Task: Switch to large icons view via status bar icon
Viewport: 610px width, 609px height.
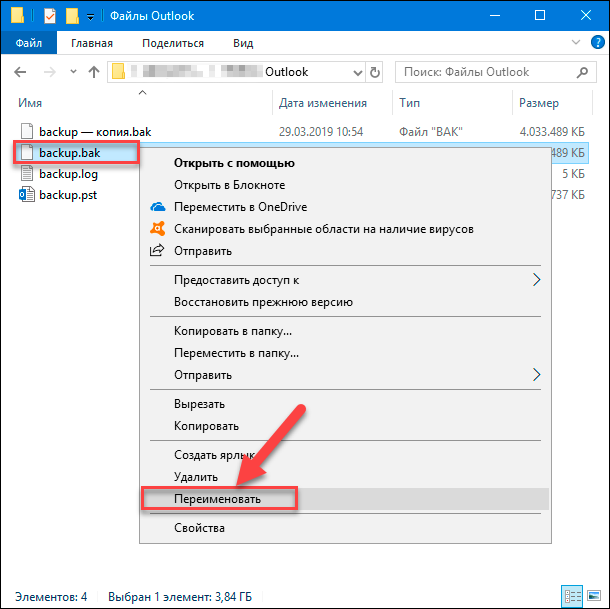Action: tap(594, 596)
